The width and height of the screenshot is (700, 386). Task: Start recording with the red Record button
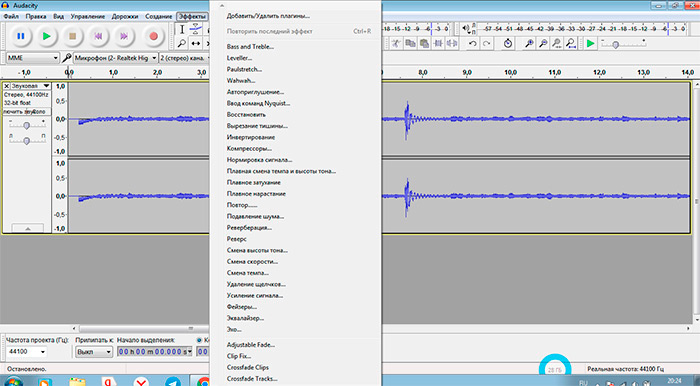tap(154, 36)
